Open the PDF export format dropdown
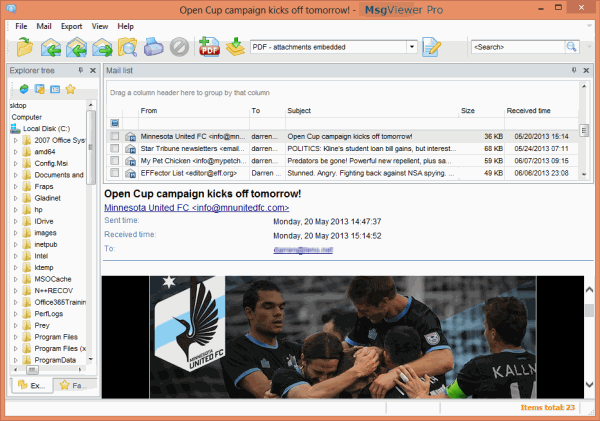This screenshot has height=421, width=600. pyautogui.click(x=412, y=47)
